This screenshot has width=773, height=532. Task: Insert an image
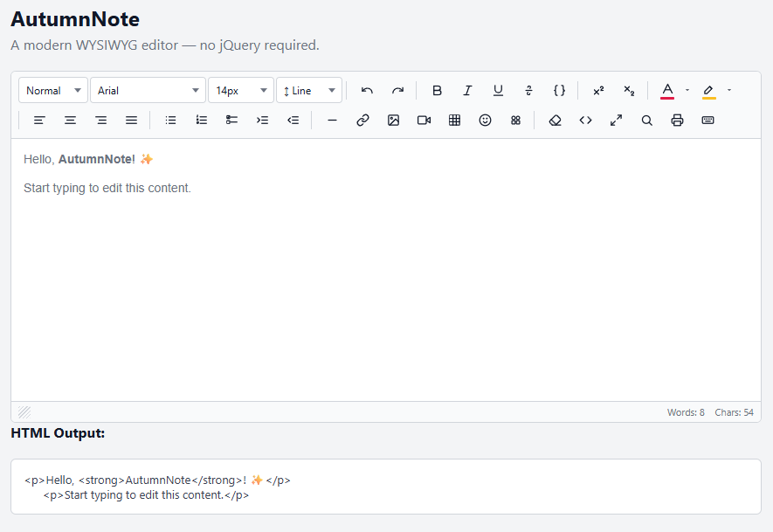point(393,121)
